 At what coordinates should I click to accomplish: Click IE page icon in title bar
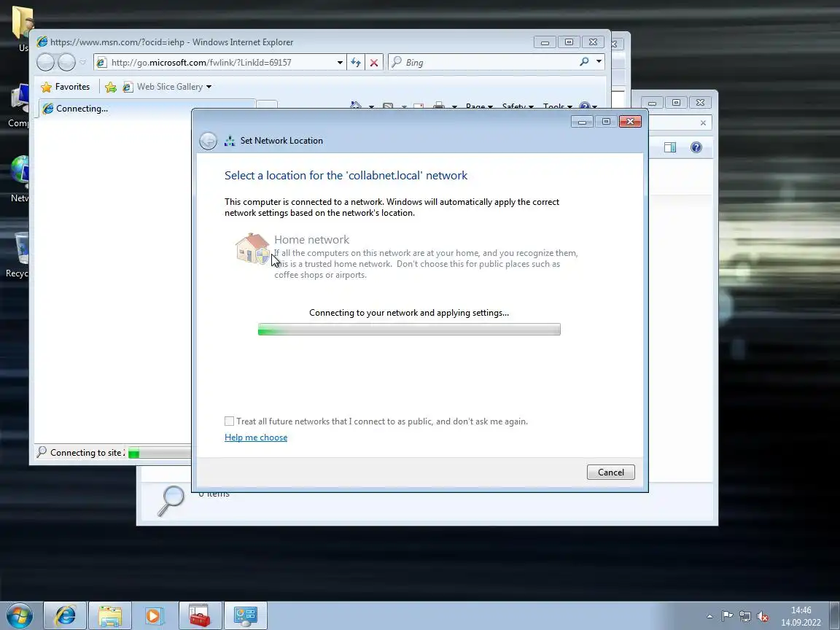42,42
